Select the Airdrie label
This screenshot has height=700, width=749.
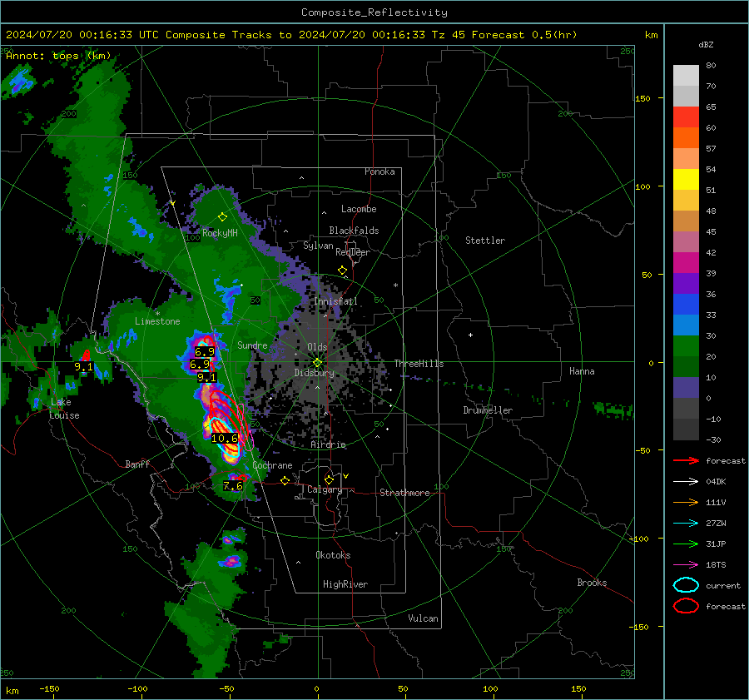tap(328, 444)
